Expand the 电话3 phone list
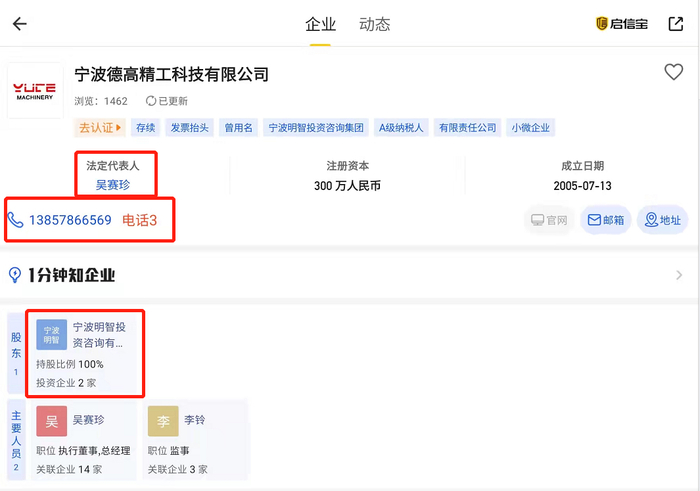The image size is (700, 491). pos(140,220)
